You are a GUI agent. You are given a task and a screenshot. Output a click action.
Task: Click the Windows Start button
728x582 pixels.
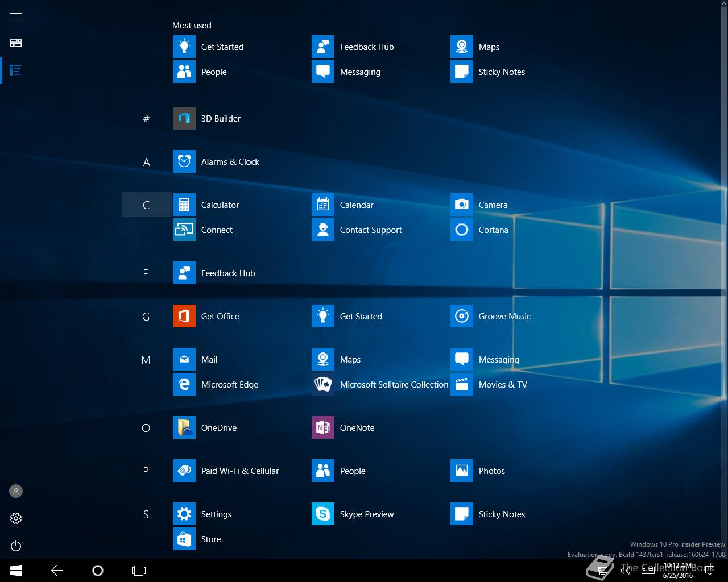point(16,571)
